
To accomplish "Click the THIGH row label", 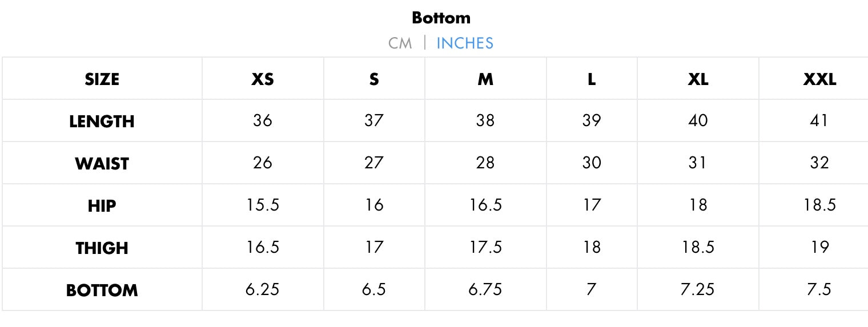I will [x=102, y=248].
